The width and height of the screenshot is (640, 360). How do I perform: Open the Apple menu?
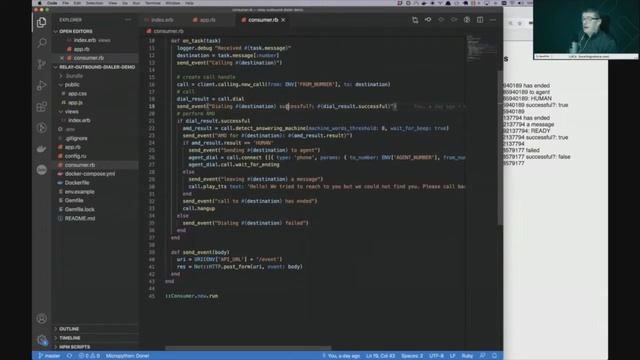[x=40, y=3]
